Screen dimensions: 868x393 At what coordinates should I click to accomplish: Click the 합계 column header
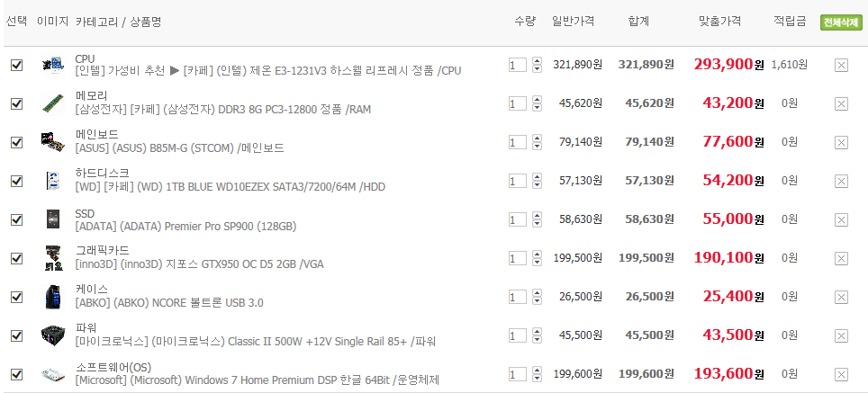[638, 22]
